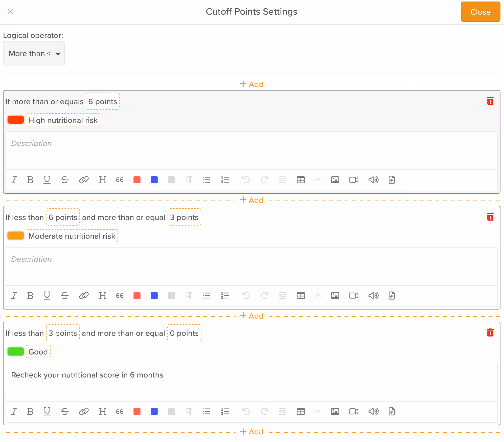This screenshot has height=442, width=504.
Task: Insert numbered list in the Good editor
Action: click(x=225, y=411)
